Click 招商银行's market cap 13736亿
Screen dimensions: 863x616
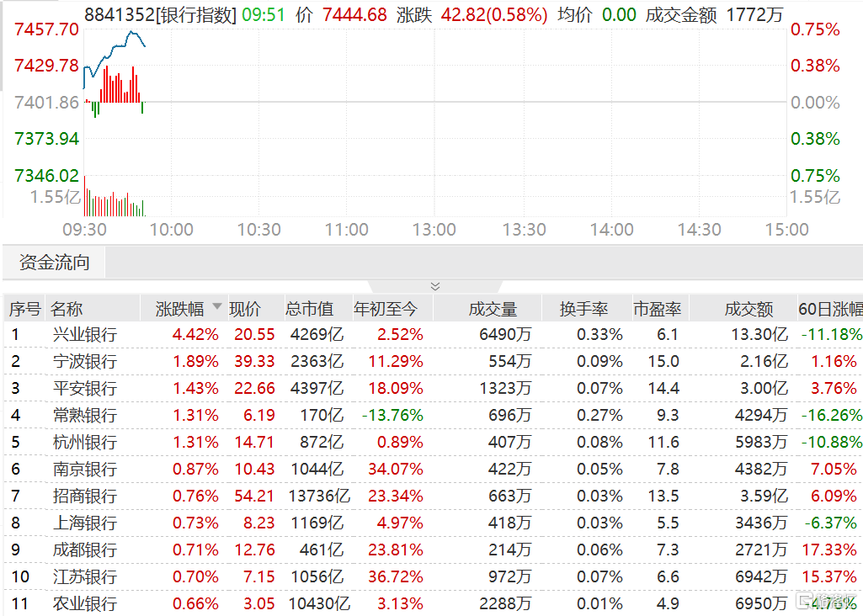(x=319, y=497)
